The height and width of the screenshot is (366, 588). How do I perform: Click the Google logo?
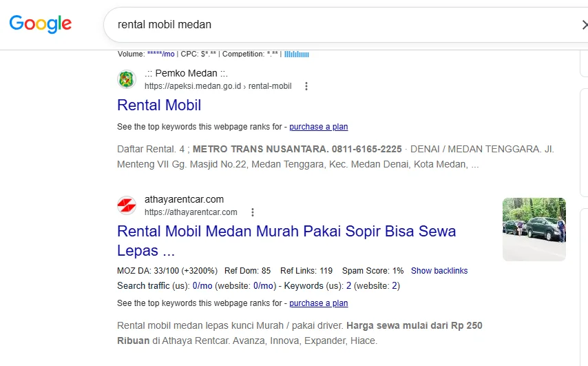(41, 24)
